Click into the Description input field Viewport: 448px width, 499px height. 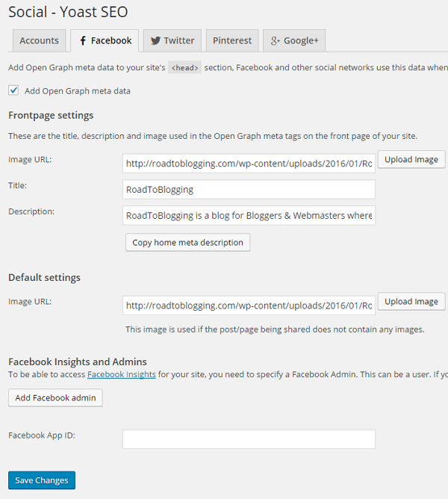pos(249,215)
